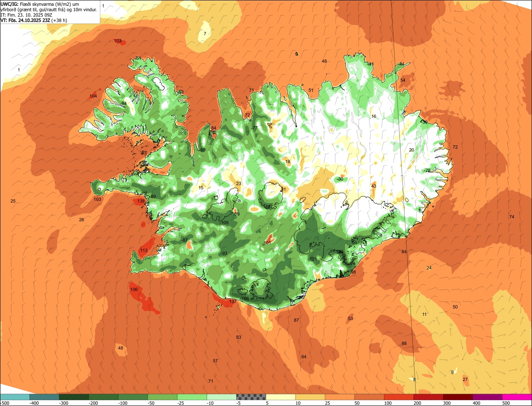This screenshot has width=532, height=406.
Task: Click the '200' legend label
Action: click(x=417, y=403)
